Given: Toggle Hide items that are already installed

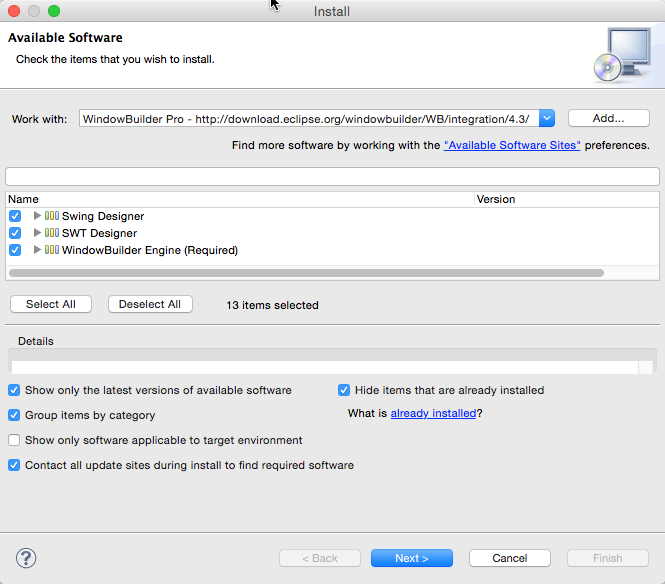Looking at the screenshot, I should click(x=344, y=390).
